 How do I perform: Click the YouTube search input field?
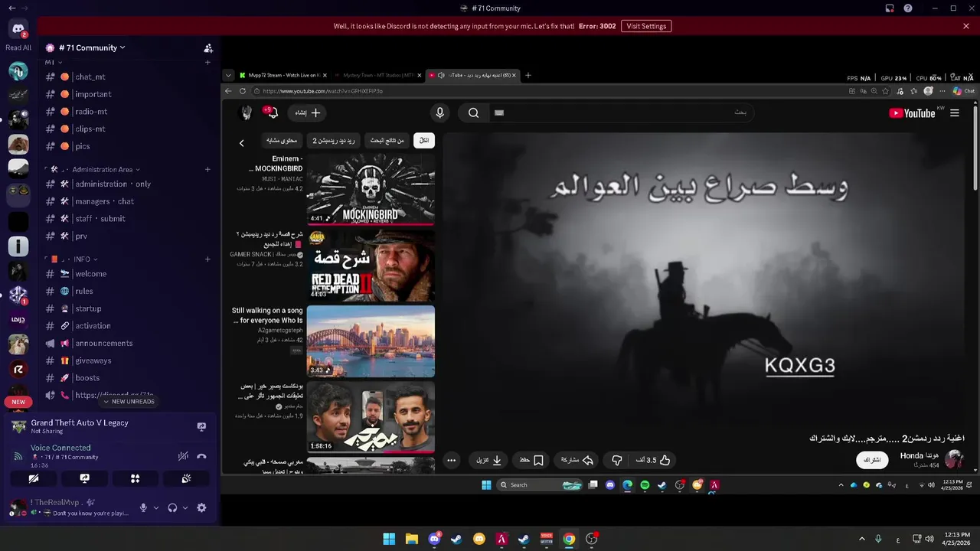[x=621, y=112]
